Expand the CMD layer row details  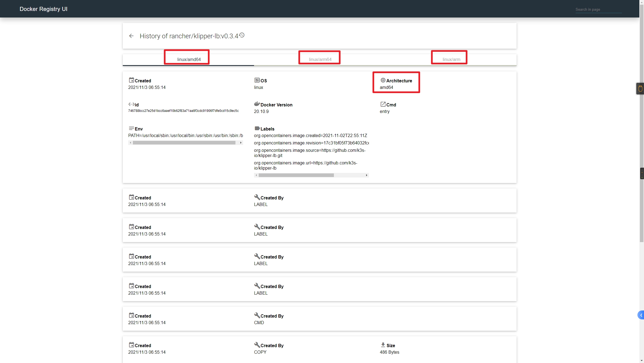point(319,318)
